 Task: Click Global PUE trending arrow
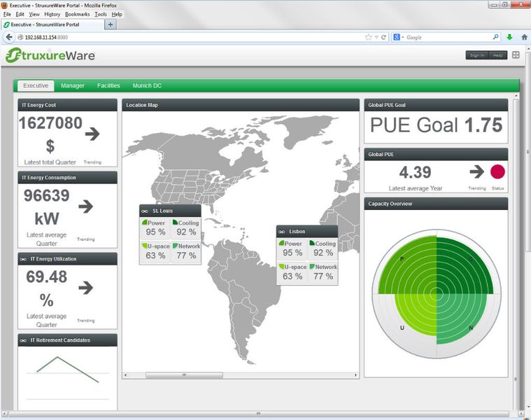[x=477, y=171]
